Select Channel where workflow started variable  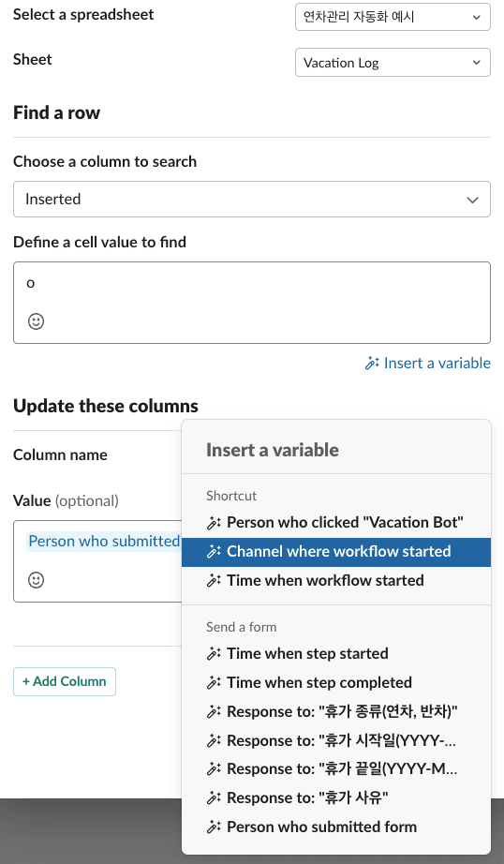336,552
